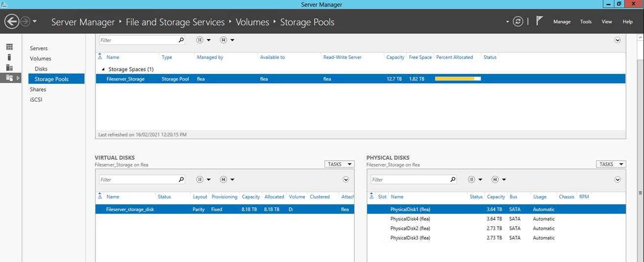Open the Manage menu
The image size is (644, 262).
click(562, 22)
